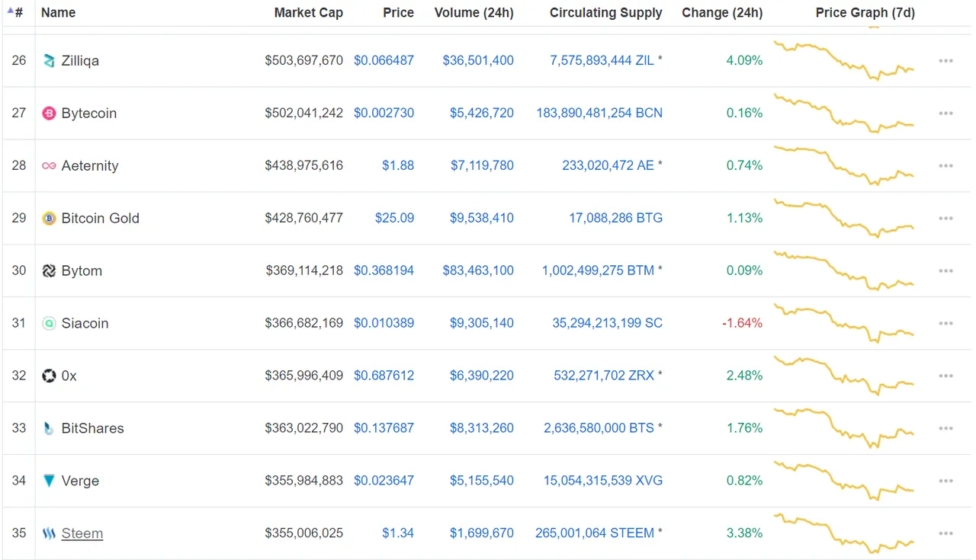Open the Aeternity coin page link
The height and width of the screenshot is (560, 976).
pos(90,166)
